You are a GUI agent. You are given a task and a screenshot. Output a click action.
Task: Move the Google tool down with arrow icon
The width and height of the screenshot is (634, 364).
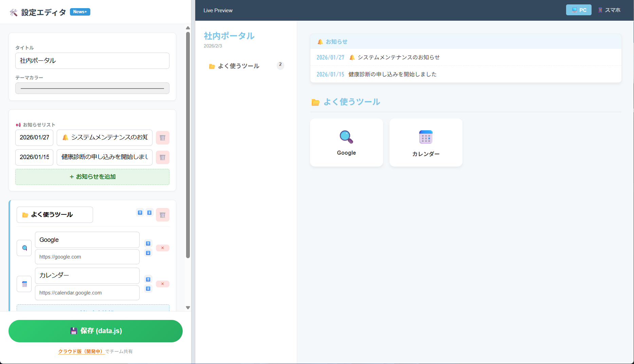pos(148,252)
